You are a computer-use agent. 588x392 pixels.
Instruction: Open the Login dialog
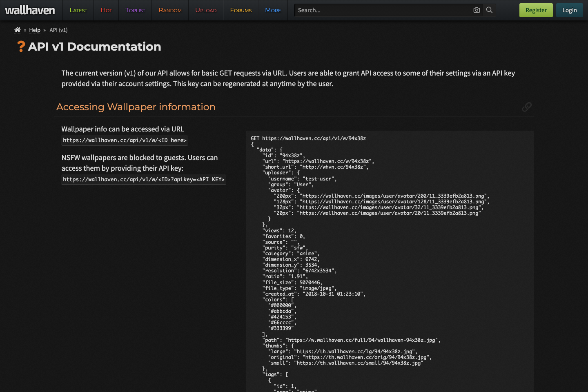click(x=569, y=10)
